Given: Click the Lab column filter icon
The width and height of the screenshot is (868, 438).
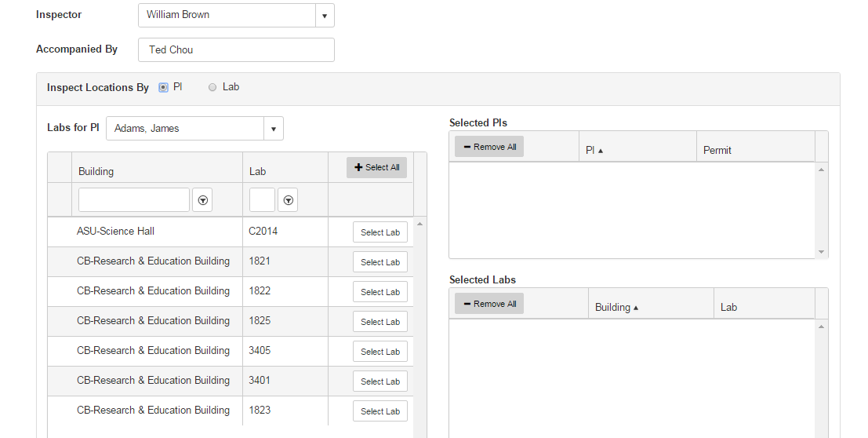Looking at the screenshot, I should pyautogui.click(x=288, y=200).
